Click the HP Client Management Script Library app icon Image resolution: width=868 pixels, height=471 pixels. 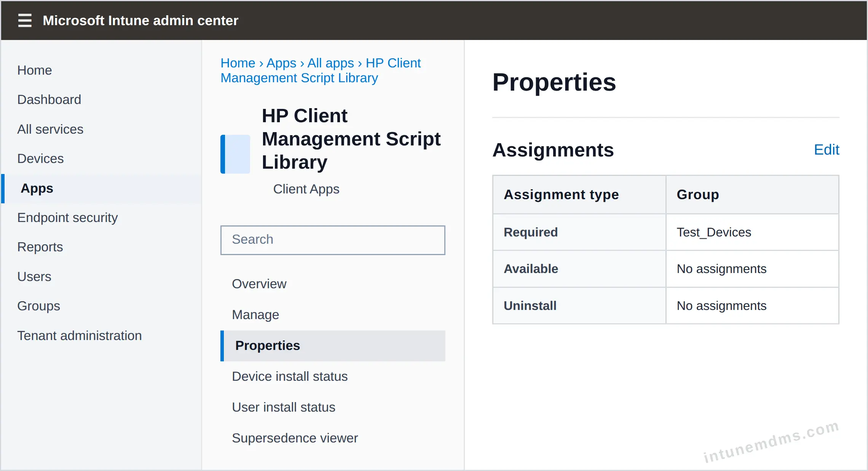coord(235,154)
